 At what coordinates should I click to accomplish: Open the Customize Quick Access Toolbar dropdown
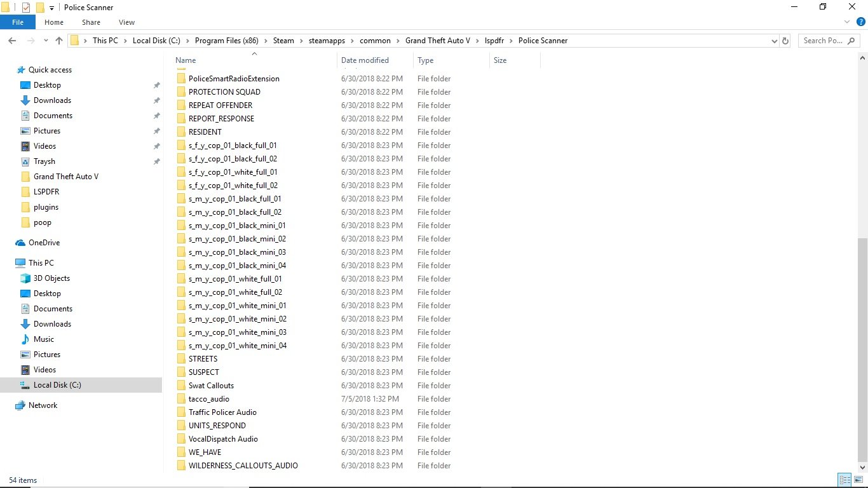tap(51, 8)
